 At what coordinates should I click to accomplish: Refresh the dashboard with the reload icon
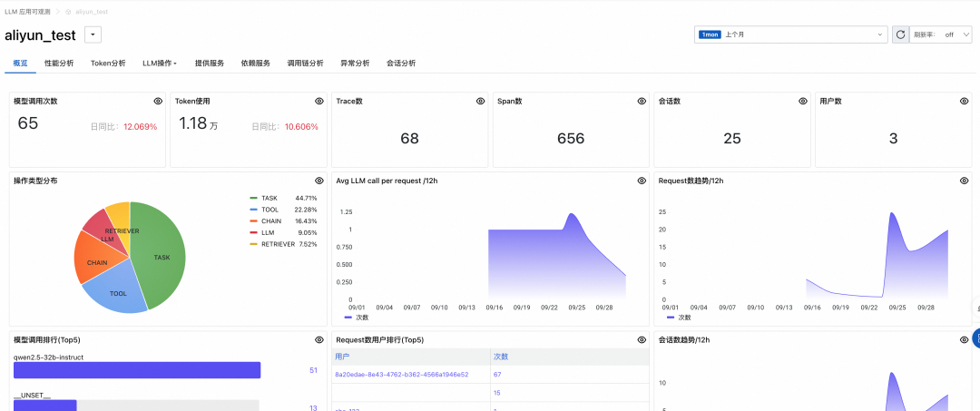click(x=900, y=34)
